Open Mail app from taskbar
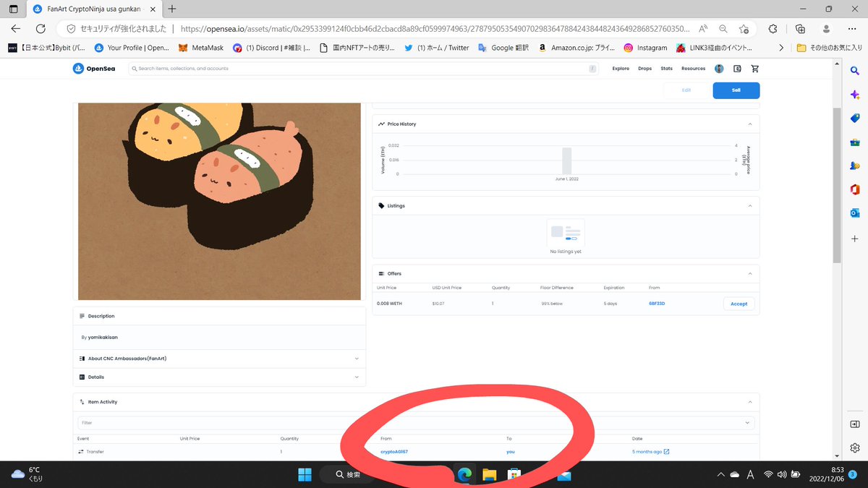The width and height of the screenshot is (868, 488). (x=564, y=476)
